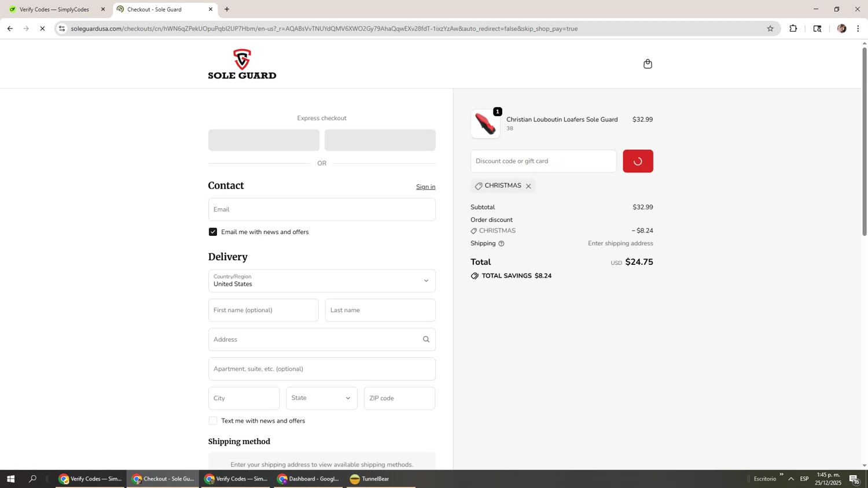
Task: Click the Discount code or gift card field
Action: click(x=543, y=161)
